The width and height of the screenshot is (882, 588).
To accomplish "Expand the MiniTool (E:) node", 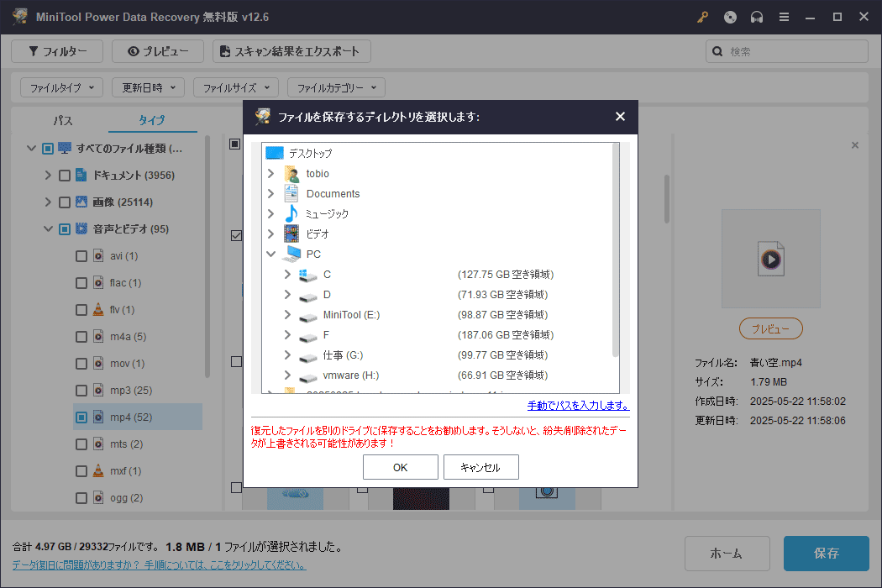I will [287, 314].
